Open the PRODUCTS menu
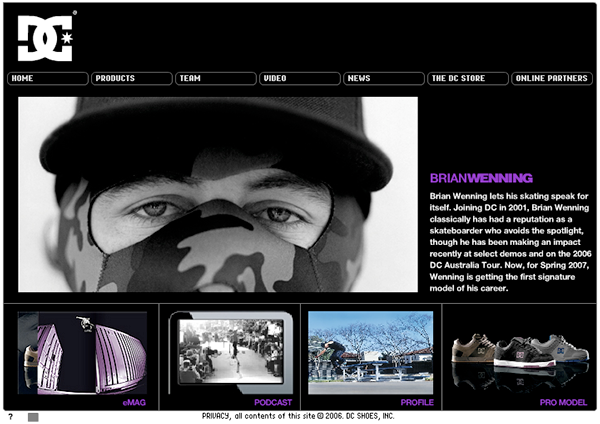The height and width of the screenshot is (424, 600). 132,78
